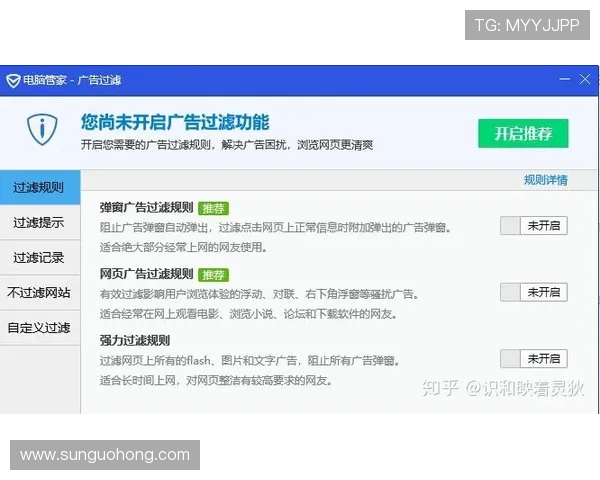Screen dimensions: 600x480
Task: Click the 弹窗广告过滤规则 heading
Action: point(147,207)
